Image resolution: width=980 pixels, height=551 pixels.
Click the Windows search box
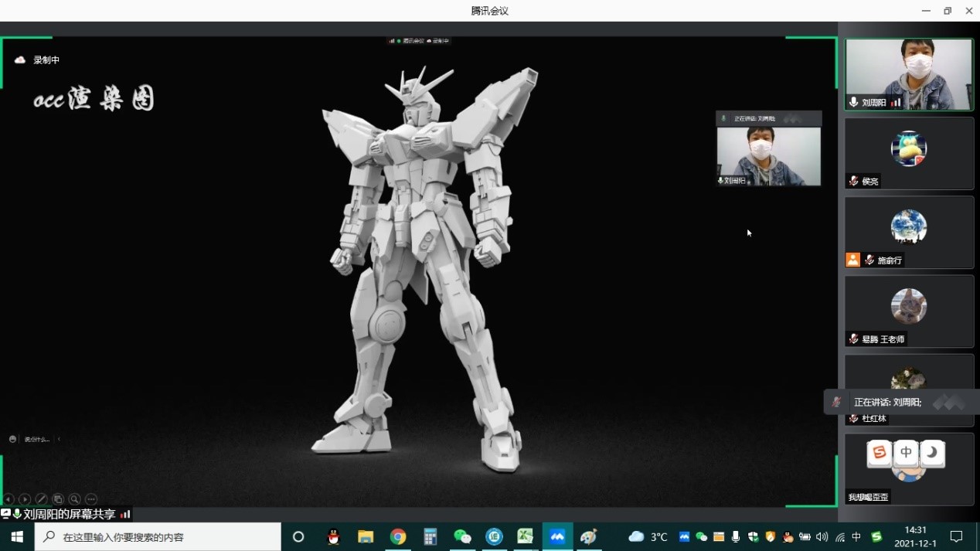point(158,536)
